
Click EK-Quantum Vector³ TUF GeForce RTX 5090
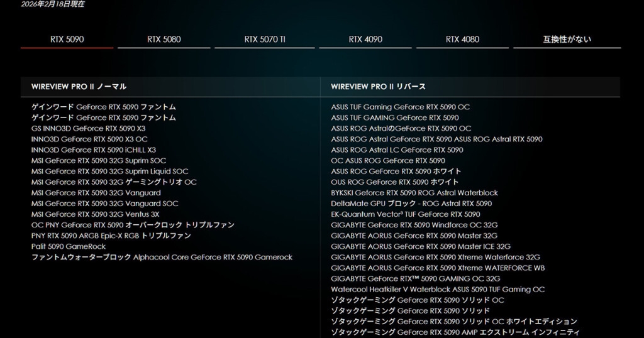click(x=406, y=214)
